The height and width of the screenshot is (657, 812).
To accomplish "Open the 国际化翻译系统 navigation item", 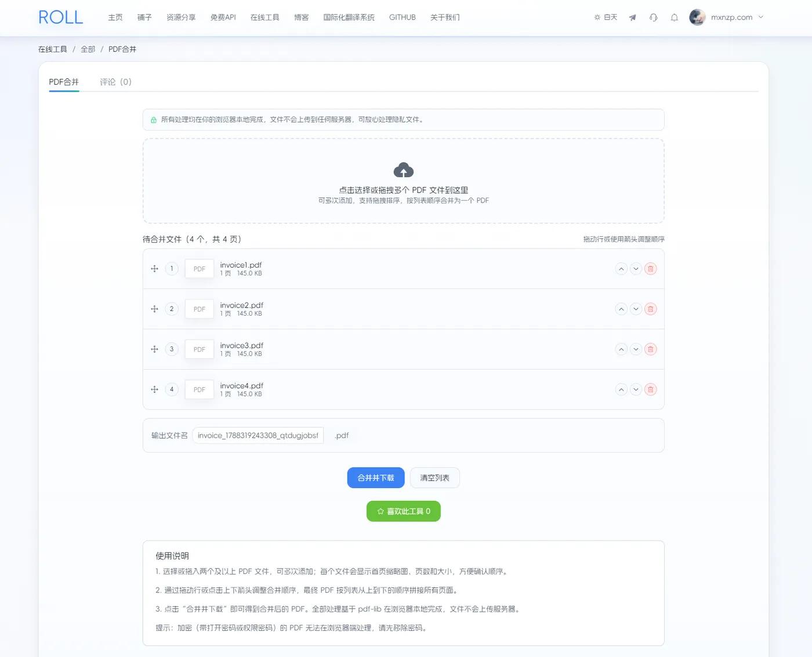I will click(x=349, y=17).
